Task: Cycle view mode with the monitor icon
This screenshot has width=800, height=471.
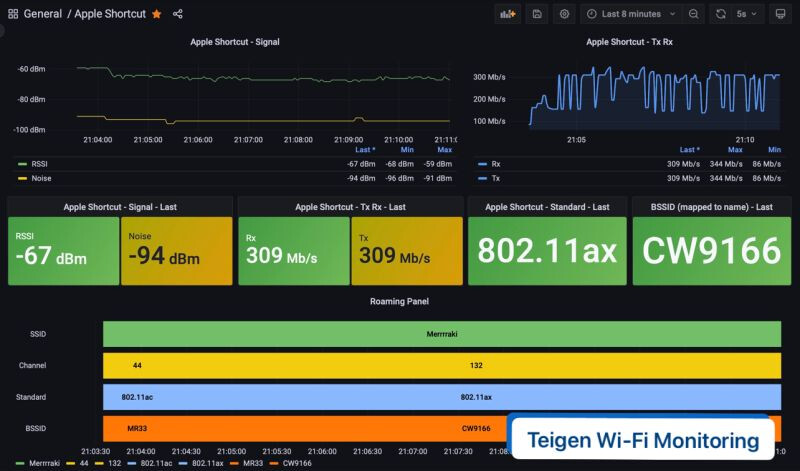Action: (x=781, y=14)
